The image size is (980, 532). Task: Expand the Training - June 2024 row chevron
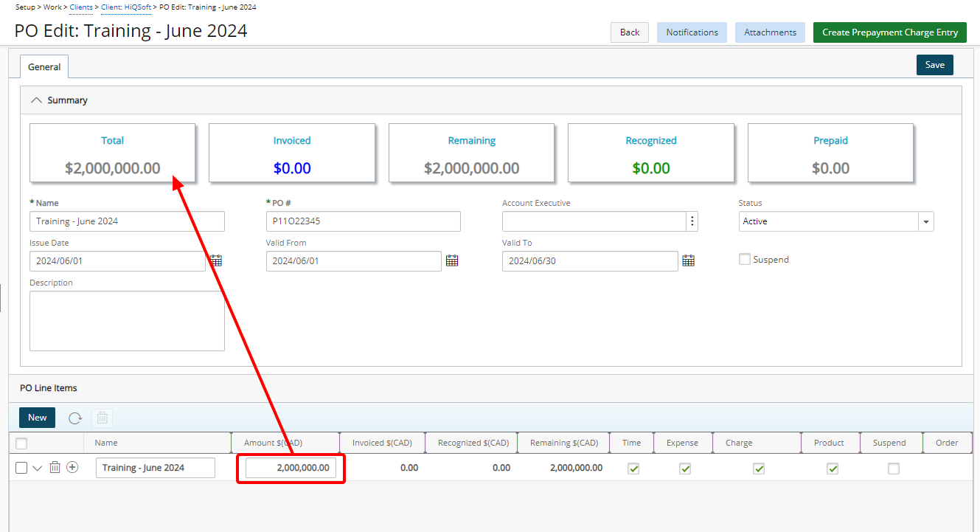(38, 468)
